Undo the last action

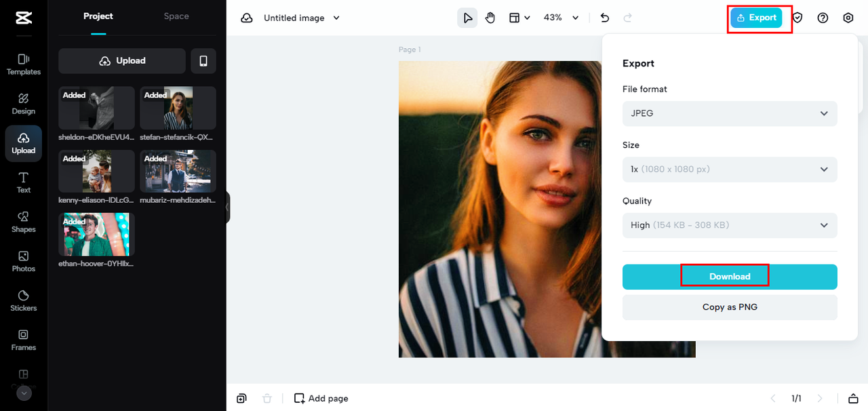click(605, 18)
